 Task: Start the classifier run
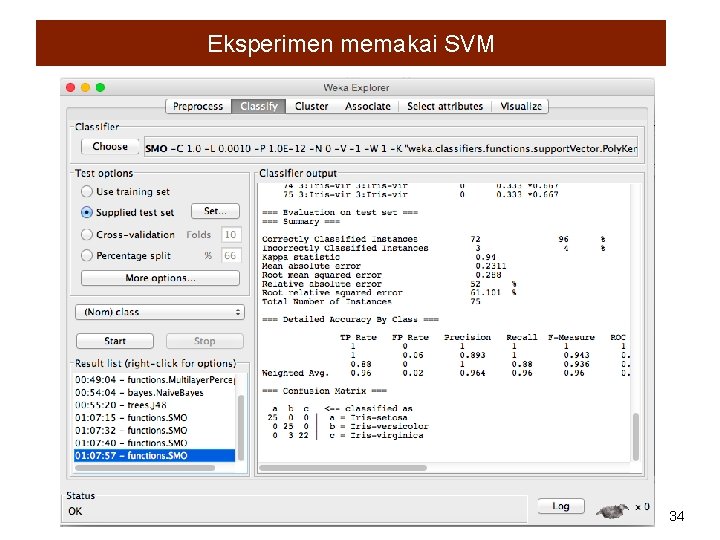[x=115, y=341]
